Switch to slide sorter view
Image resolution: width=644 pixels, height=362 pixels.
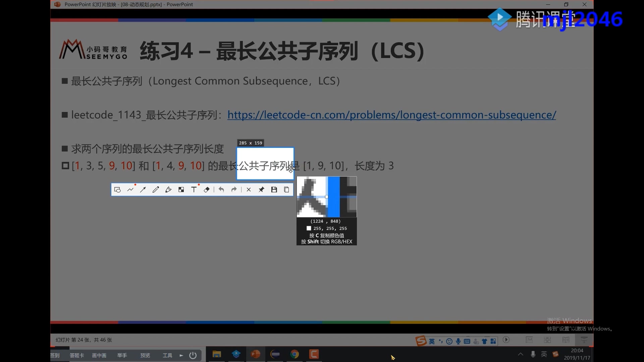point(547,340)
